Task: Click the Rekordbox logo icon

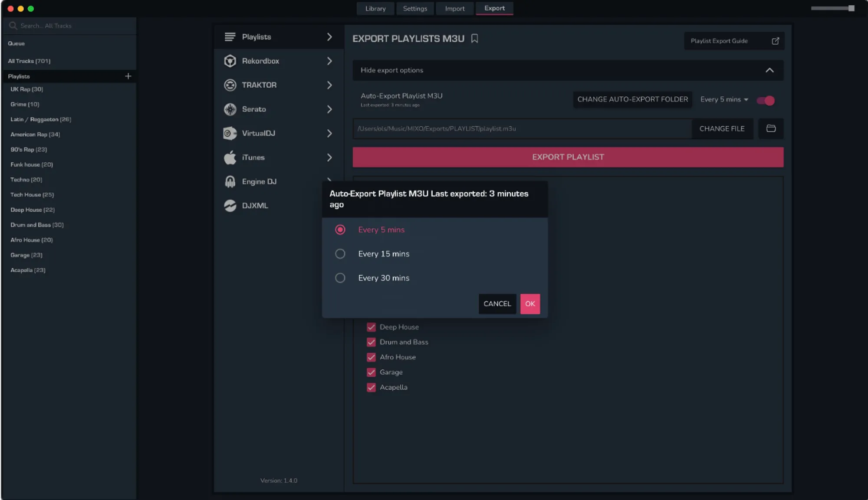Action: [x=230, y=61]
